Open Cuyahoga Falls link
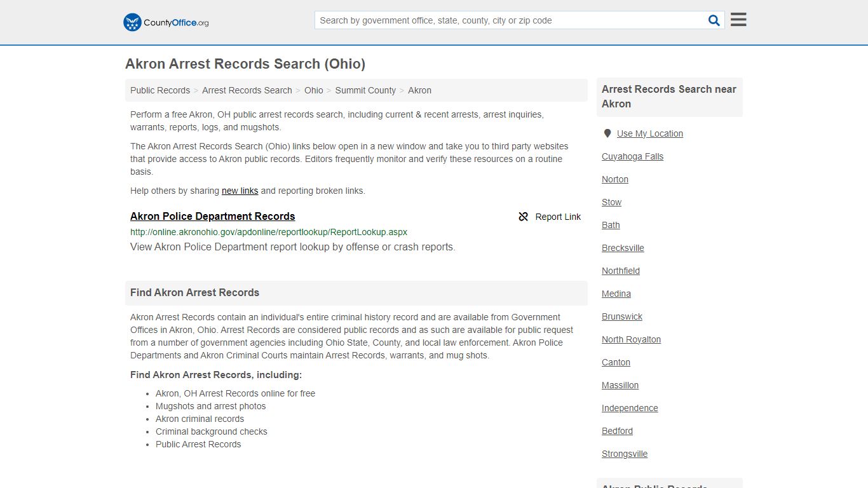Screen dimensions: 868x488 pyautogui.click(x=633, y=156)
